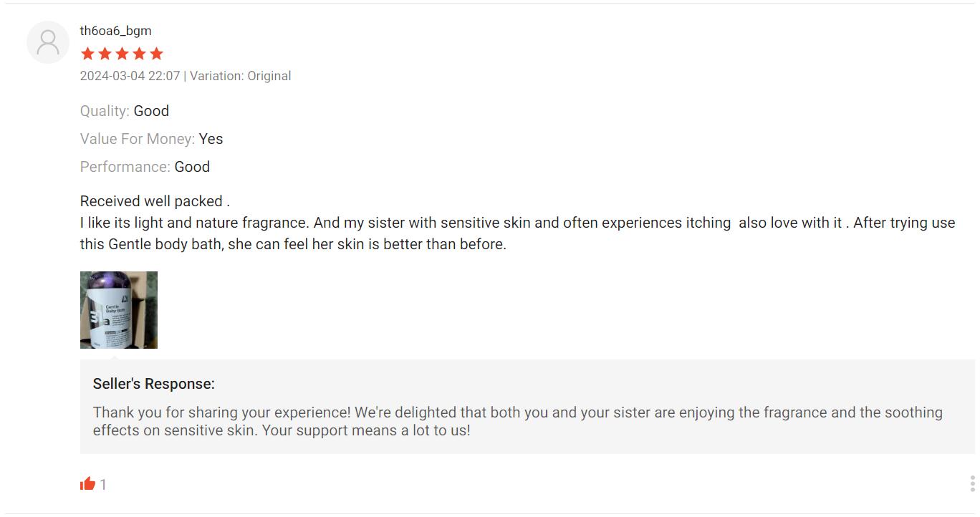Viewport: 980px width, 517px height.
Task: Click the helpful count number 1
Action: click(103, 485)
